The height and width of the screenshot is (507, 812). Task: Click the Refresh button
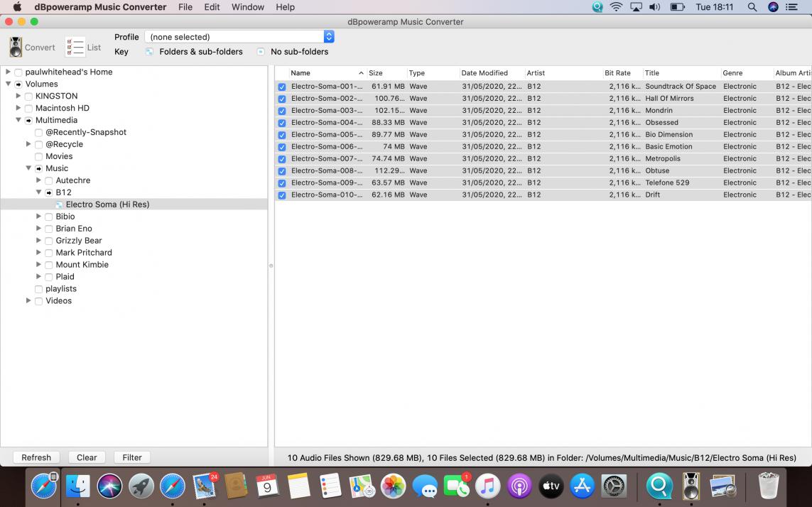[36, 457]
